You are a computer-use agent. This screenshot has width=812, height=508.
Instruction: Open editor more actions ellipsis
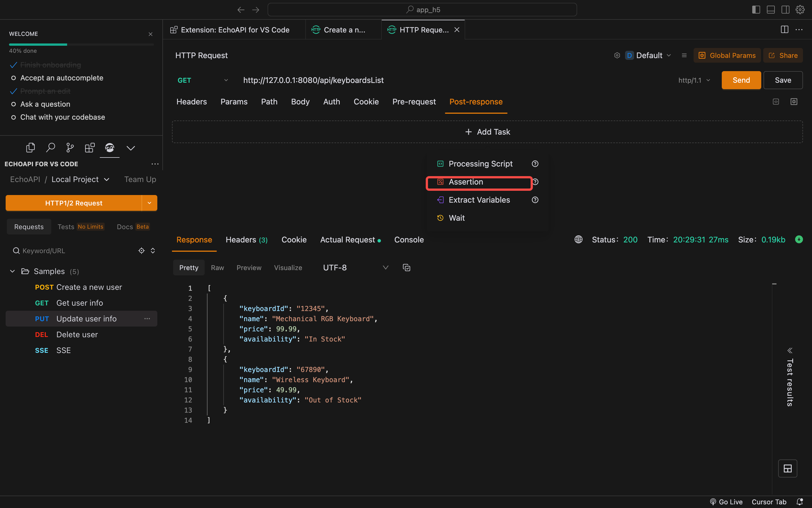tap(799, 30)
